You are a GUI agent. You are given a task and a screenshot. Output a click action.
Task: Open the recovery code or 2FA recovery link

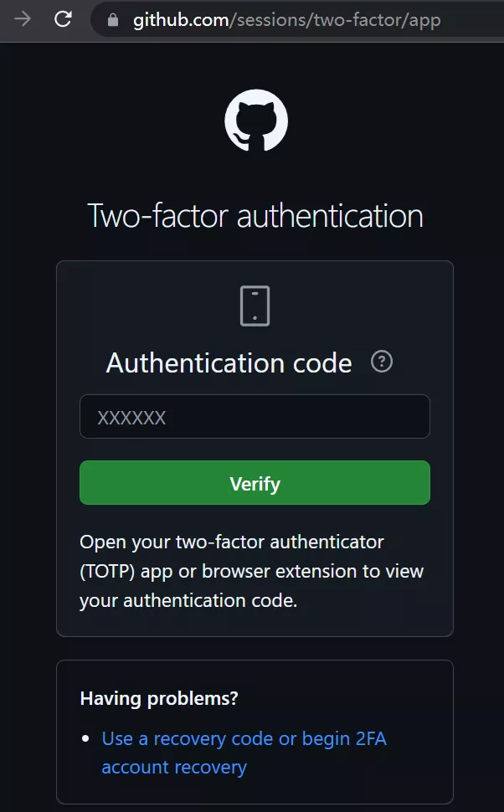244,739
